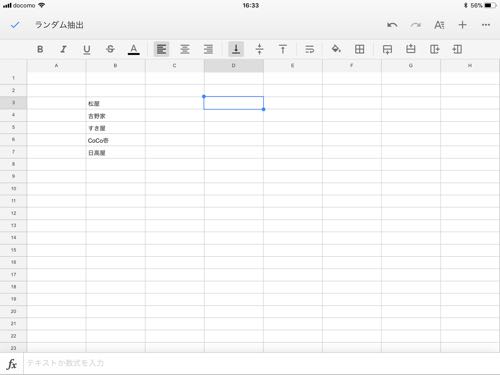
Task: Select cell containing 松屋
Action: (x=115, y=103)
